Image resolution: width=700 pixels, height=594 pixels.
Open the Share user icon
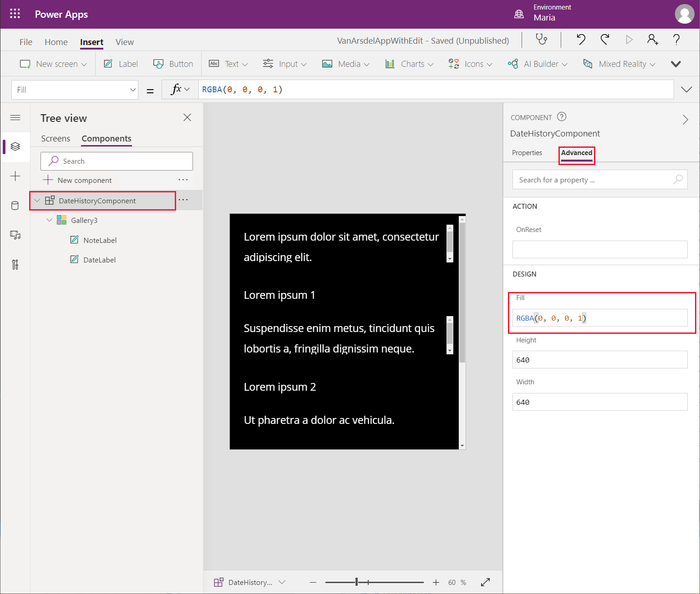coord(653,40)
